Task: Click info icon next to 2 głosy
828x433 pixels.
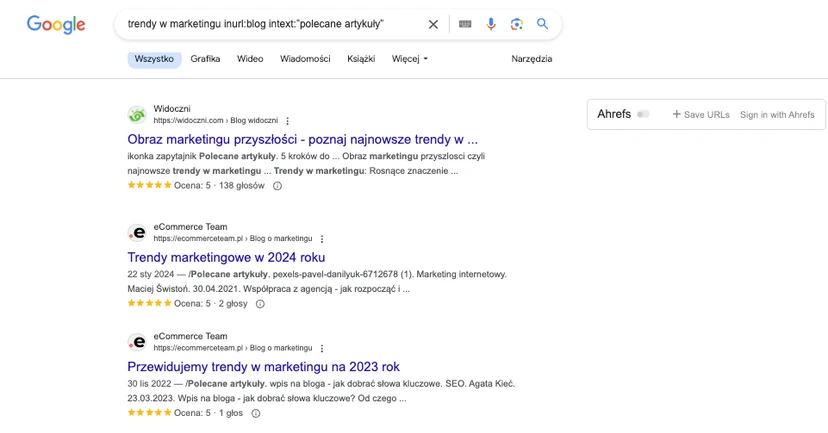Action: point(260,304)
